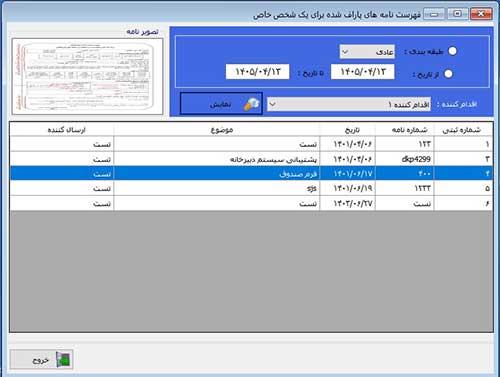Close the window with red X
Image resolution: width=500 pixels, height=377 pixels.
click(481, 14)
